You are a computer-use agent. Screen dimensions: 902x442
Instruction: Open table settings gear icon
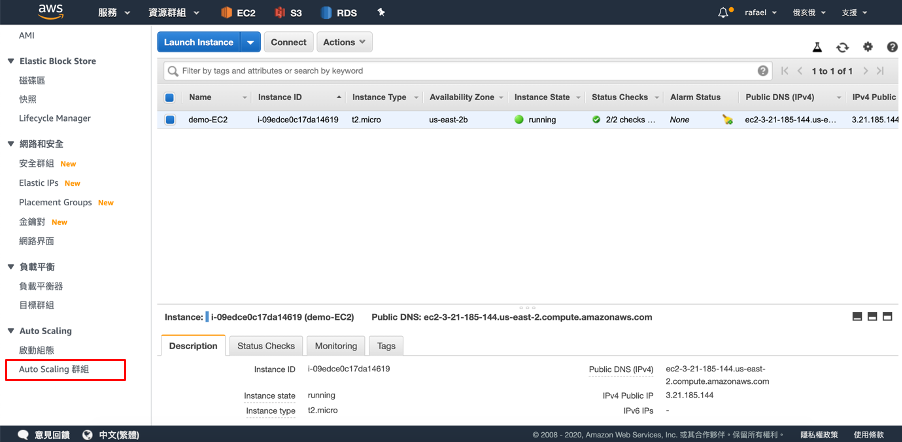pos(867,47)
